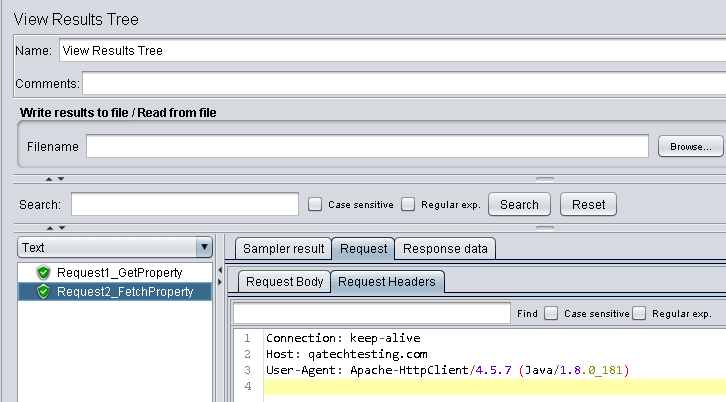Click the empty highlighted line 4
726x402 pixels.
pyautogui.click(x=494, y=386)
